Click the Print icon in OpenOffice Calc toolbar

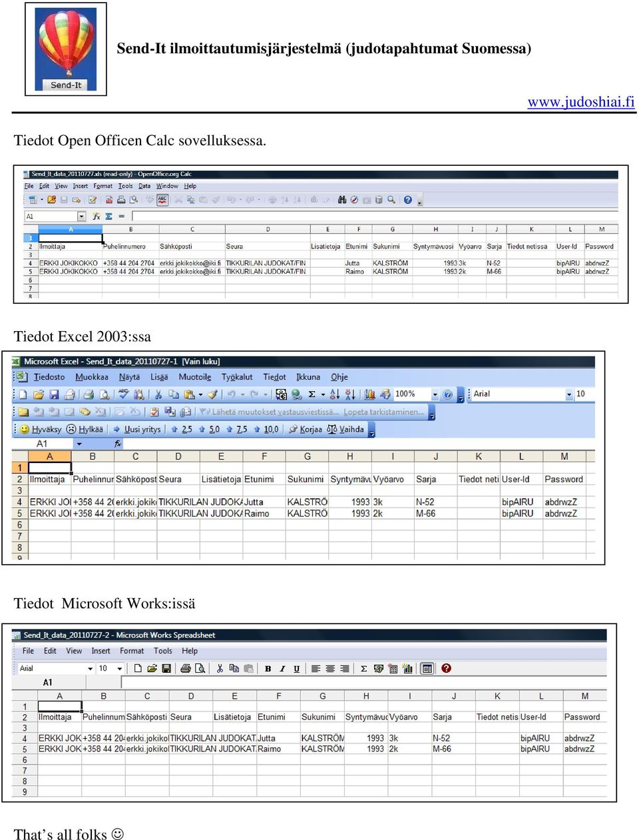(x=121, y=200)
